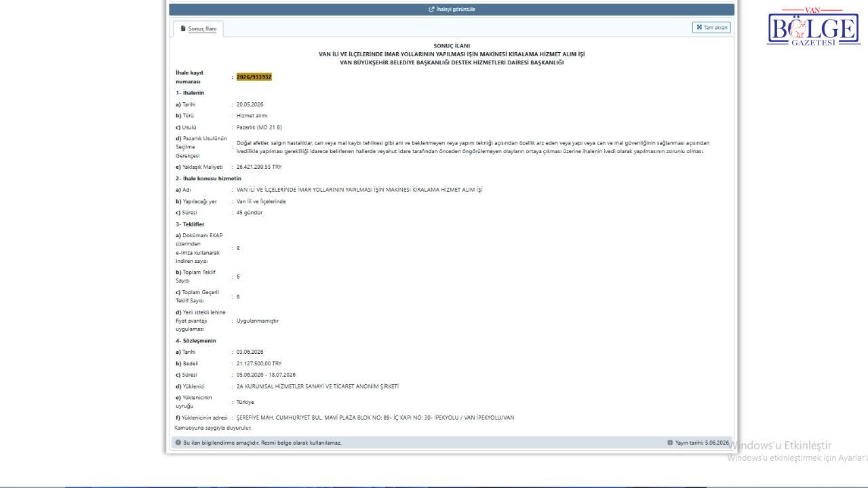Click the expand arrows icon in Tam ekran
The width and height of the screenshot is (868, 488).
pyautogui.click(x=699, y=28)
